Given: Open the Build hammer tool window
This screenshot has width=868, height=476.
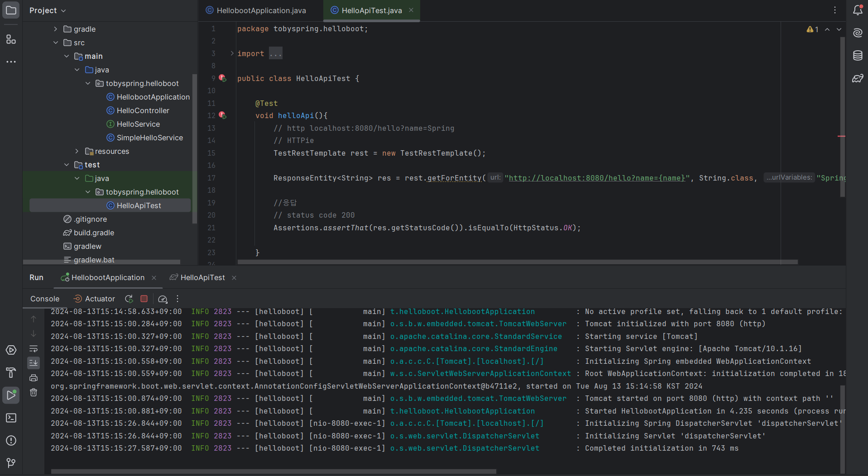Looking at the screenshot, I should pyautogui.click(x=11, y=372).
